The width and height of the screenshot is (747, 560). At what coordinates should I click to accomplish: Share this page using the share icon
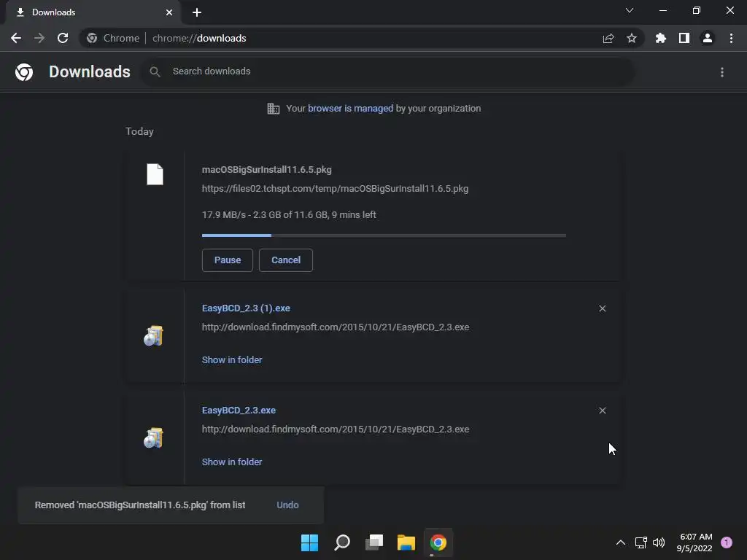[608, 38]
